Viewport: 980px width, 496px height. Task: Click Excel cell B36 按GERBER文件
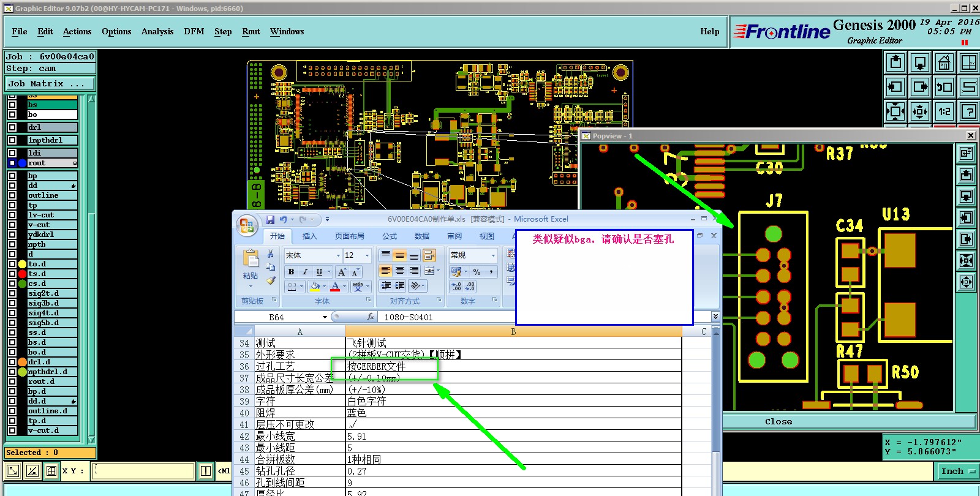click(513, 366)
